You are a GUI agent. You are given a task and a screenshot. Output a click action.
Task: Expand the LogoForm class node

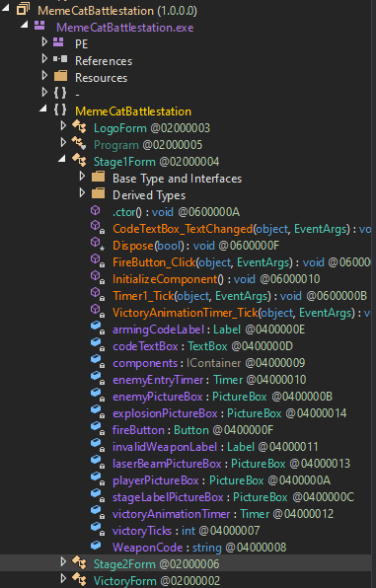point(63,126)
